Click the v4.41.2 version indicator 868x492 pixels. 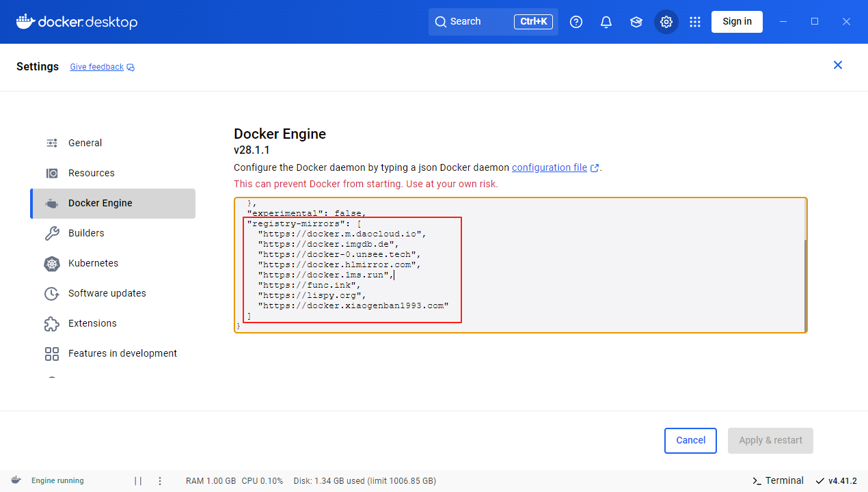836,481
